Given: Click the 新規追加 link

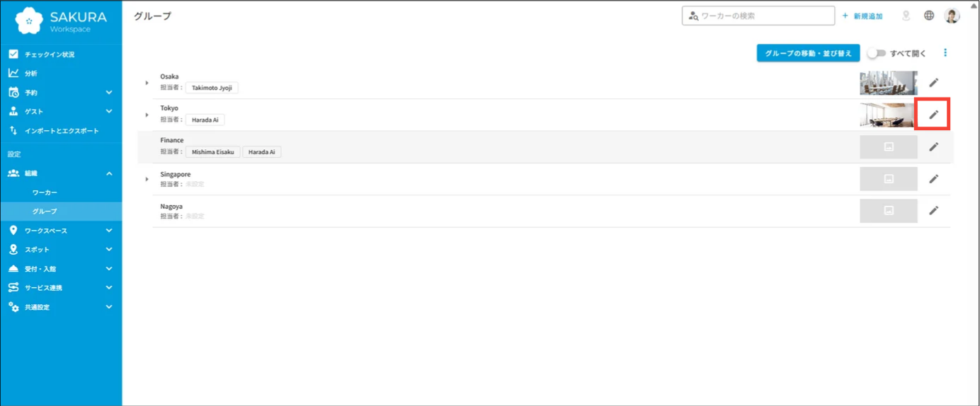Looking at the screenshot, I should 862,16.
